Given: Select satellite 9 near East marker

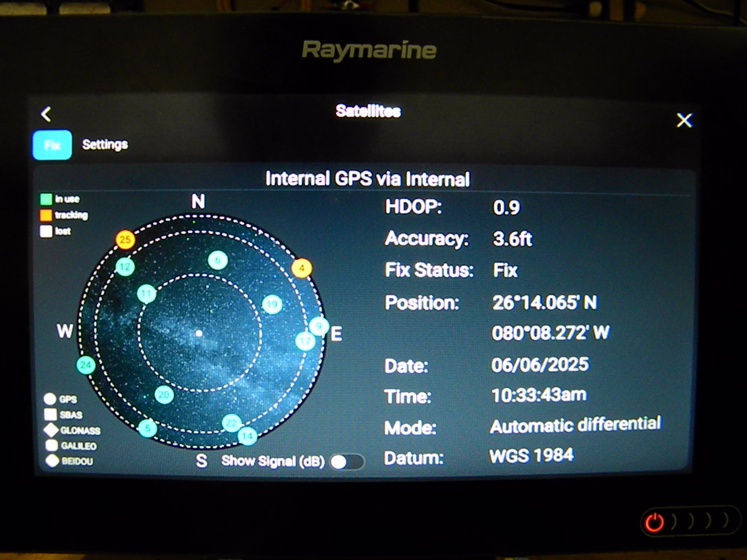Looking at the screenshot, I should pyautogui.click(x=319, y=326).
